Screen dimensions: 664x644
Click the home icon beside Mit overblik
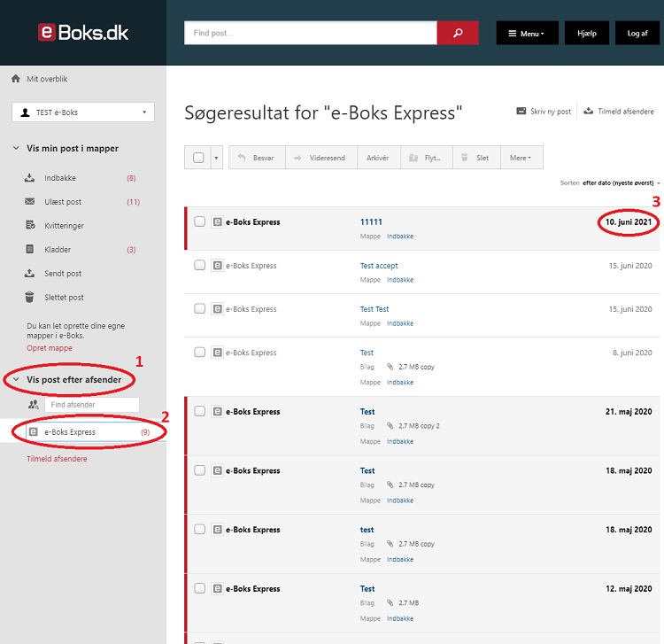[x=16, y=78]
